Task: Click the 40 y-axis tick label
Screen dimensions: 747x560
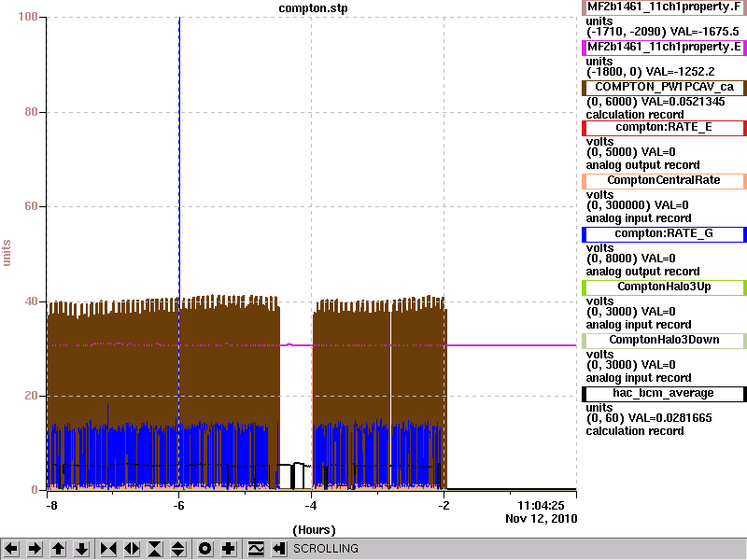Action: pyautogui.click(x=31, y=301)
